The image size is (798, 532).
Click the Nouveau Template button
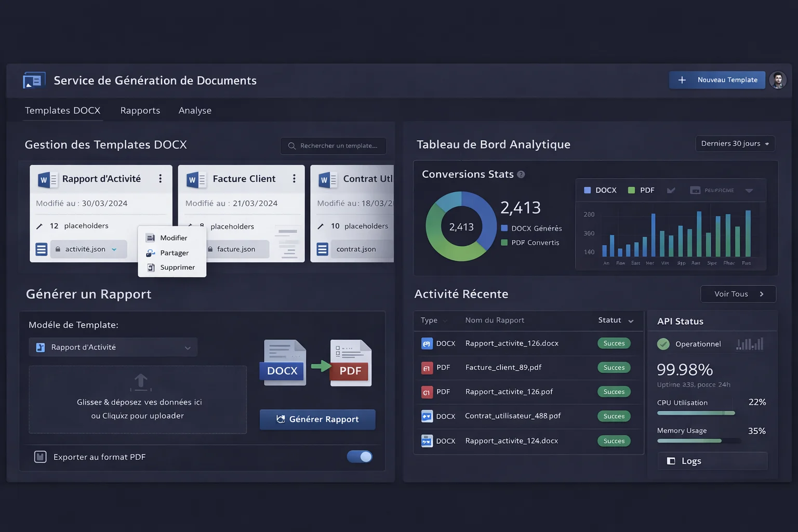click(x=717, y=80)
